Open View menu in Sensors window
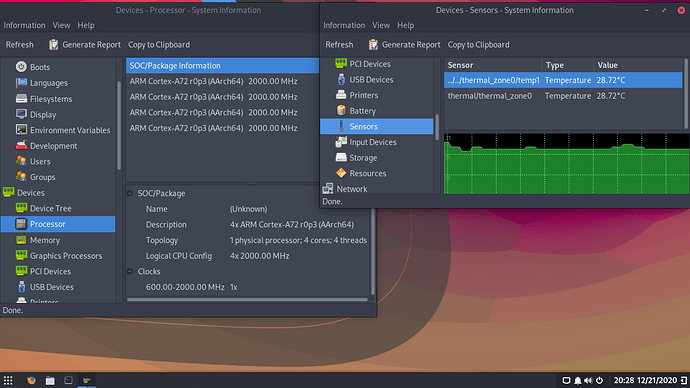 (381, 25)
